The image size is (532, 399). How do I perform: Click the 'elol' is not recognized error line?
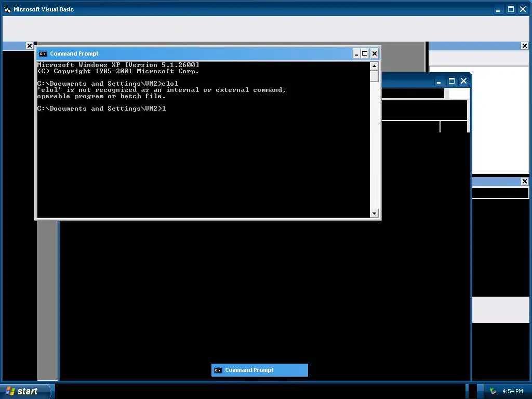click(162, 90)
